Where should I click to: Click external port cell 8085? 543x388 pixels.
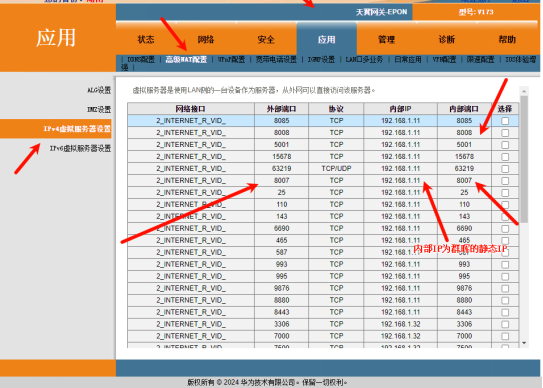(282, 121)
